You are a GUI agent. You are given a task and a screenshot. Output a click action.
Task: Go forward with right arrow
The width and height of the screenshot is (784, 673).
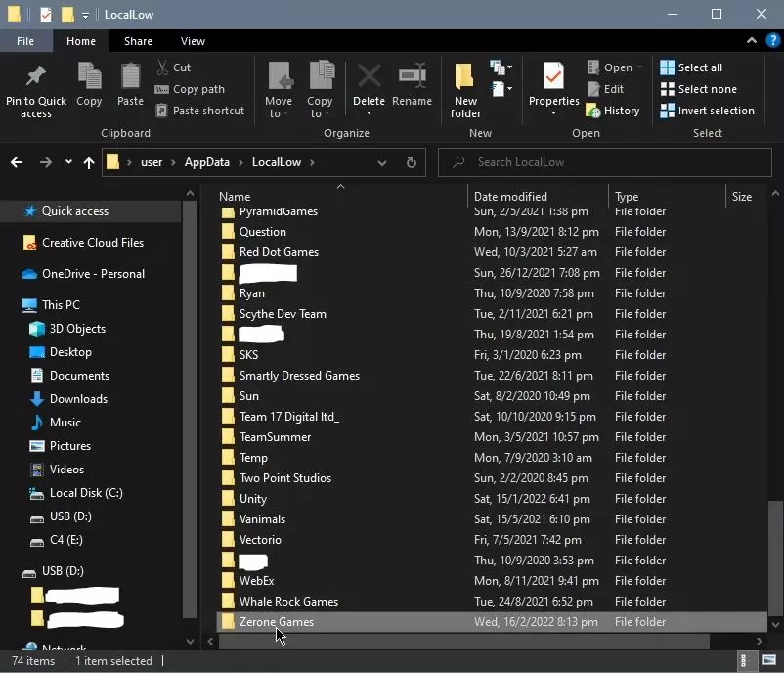(46, 162)
